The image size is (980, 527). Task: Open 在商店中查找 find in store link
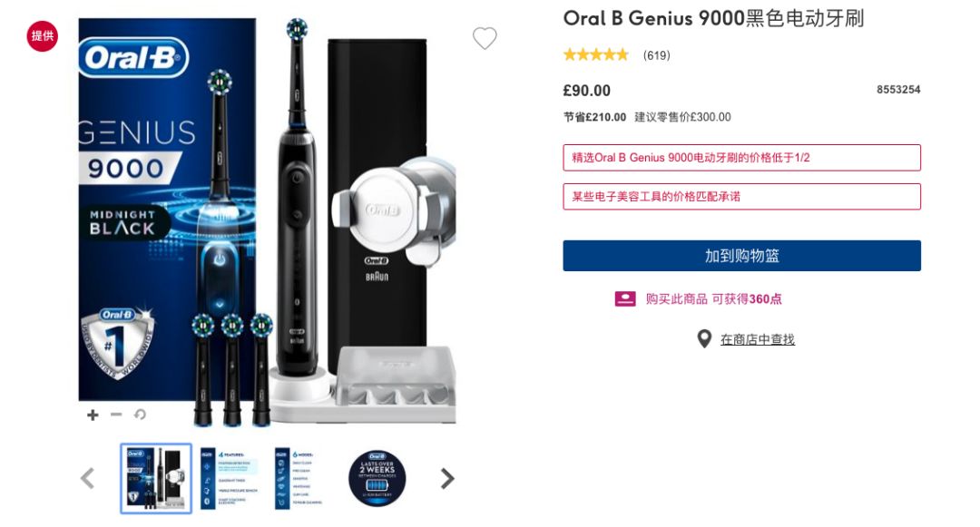pyautogui.click(x=757, y=339)
